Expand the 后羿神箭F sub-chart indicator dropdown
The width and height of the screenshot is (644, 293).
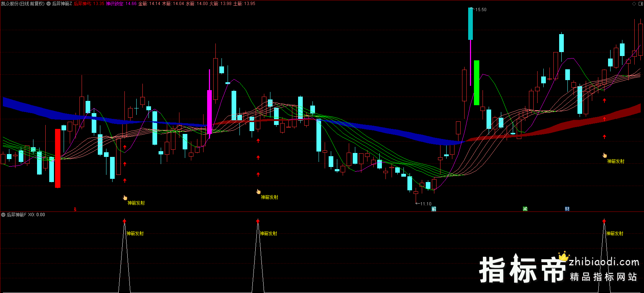3,215
